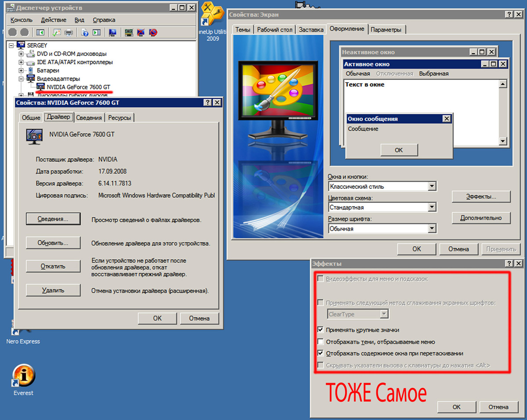Screen dimensions: 527x420
Task: Click the Help question-mark page toolbar icon
Action: point(85,32)
